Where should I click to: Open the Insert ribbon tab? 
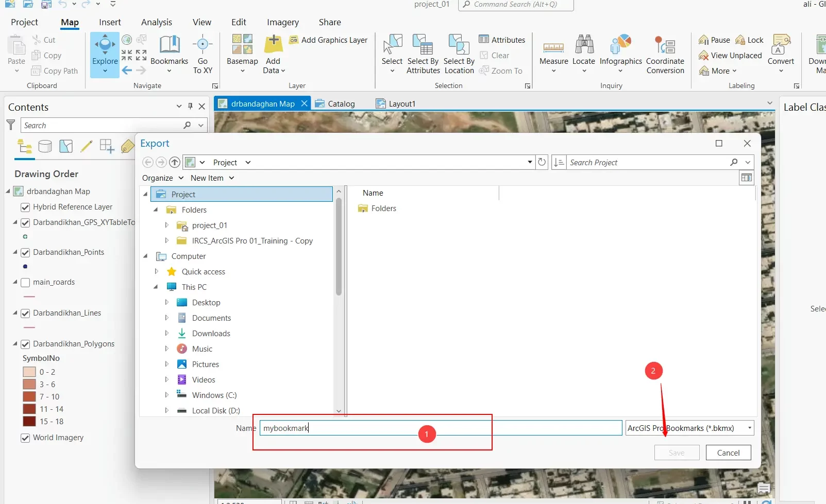[110, 22]
